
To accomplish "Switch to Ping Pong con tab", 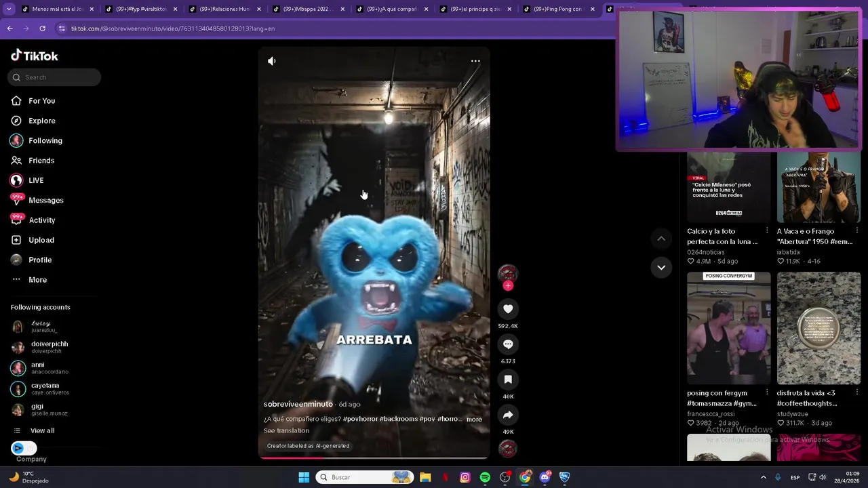I will click(558, 9).
